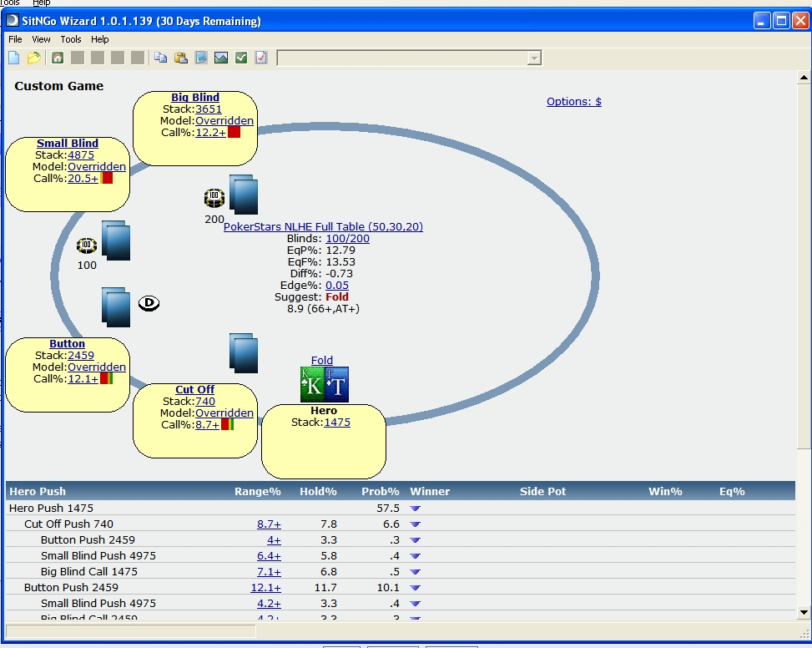Click the Cut Off stack 740 link
Image resolution: width=812 pixels, height=648 pixels.
coord(205,401)
